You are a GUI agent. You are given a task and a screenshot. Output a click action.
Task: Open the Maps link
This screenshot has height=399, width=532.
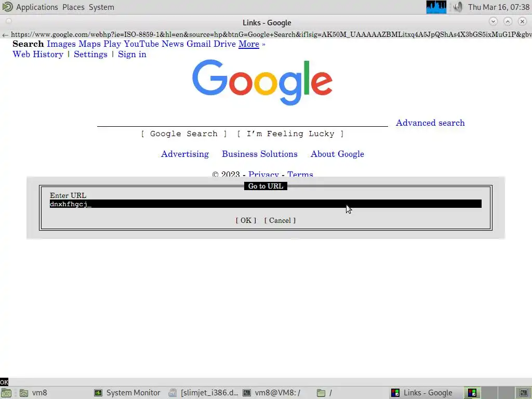(89, 44)
